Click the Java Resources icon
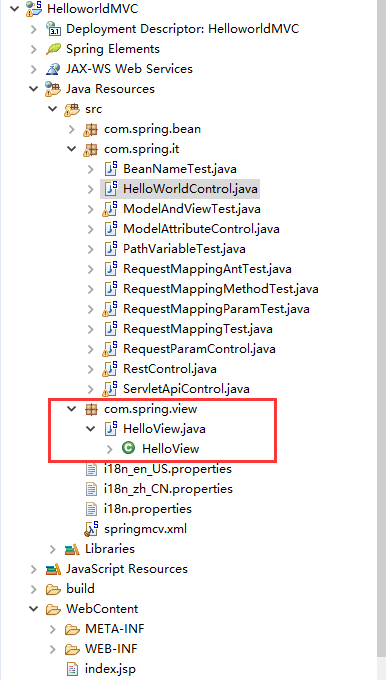This screenshot has height=680, width=386. pos(53,88)
